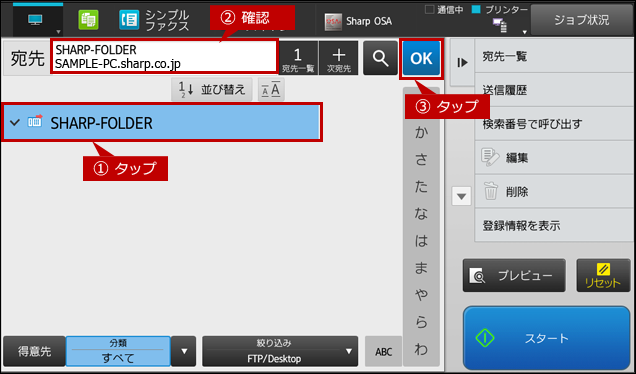Jump to や index row
The image size is (636, 374).
tap(421, 295)
